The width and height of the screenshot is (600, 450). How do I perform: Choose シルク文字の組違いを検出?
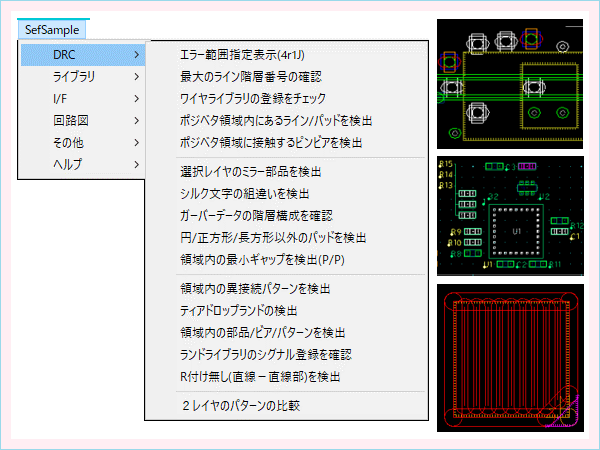click(x=244, y=193)
